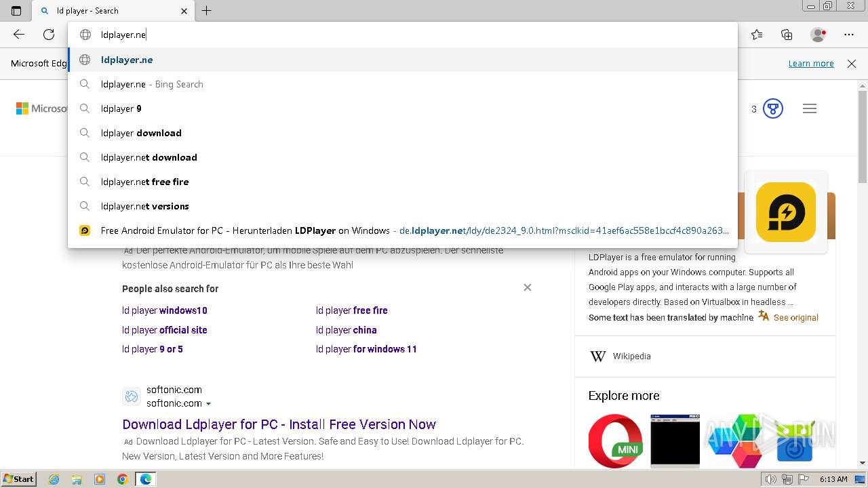The height and width of the screenshot is (488, 868).
Task: Open the Bing hamburger menu
Action: (810, 108)
